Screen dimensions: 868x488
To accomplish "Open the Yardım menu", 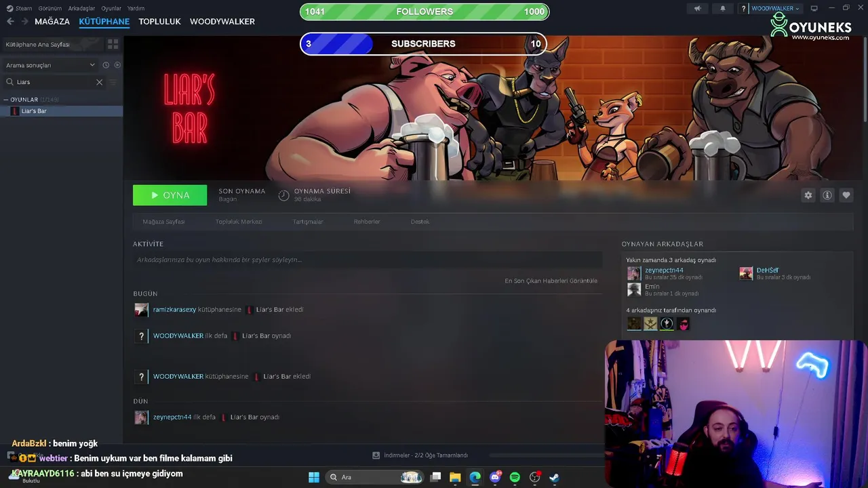I will tap(136, 8).
